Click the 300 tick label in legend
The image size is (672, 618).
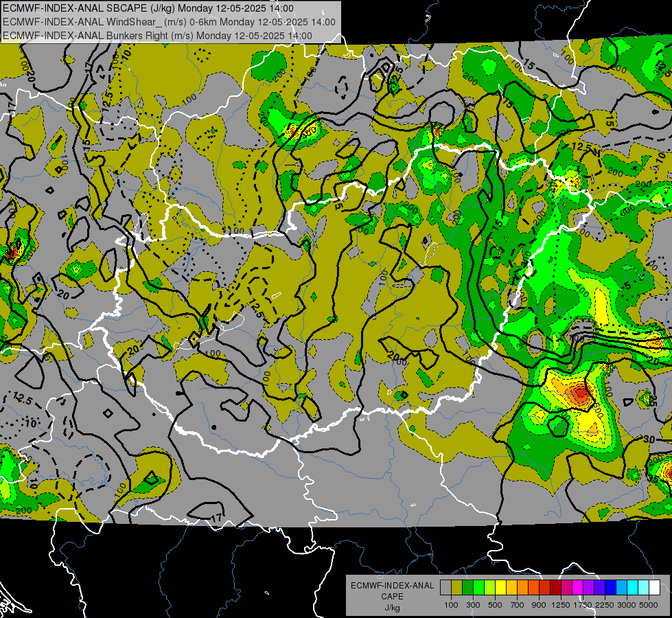(x=473, y=605)
